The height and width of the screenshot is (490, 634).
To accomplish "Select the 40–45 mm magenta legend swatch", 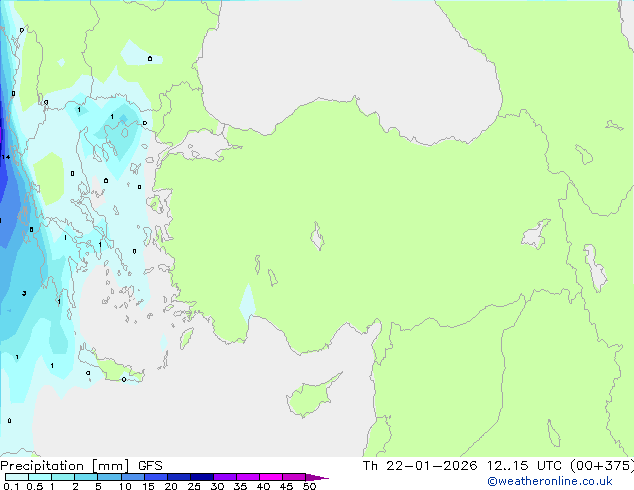I will pos(271,477).
